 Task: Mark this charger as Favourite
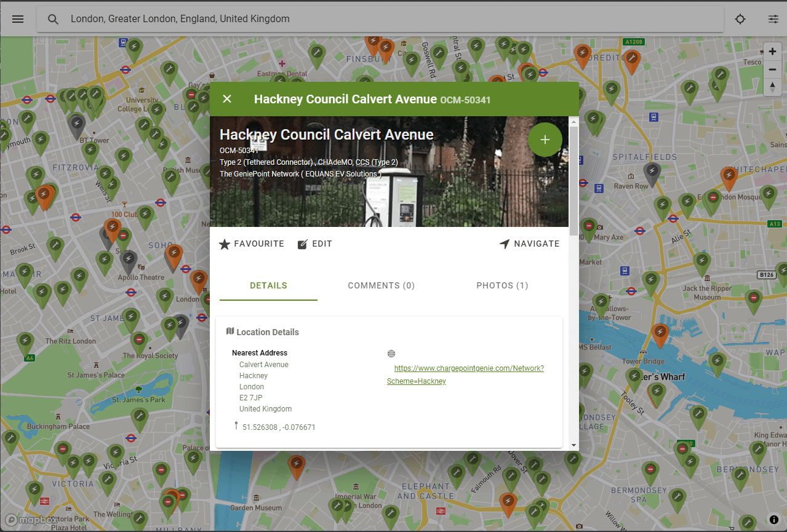coord(252,244)
